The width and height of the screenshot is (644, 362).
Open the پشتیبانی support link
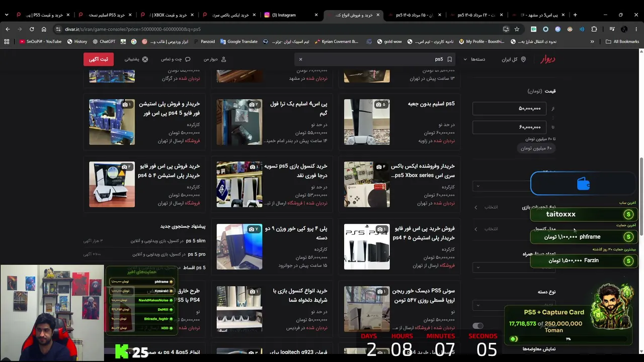tap(136, 59)
